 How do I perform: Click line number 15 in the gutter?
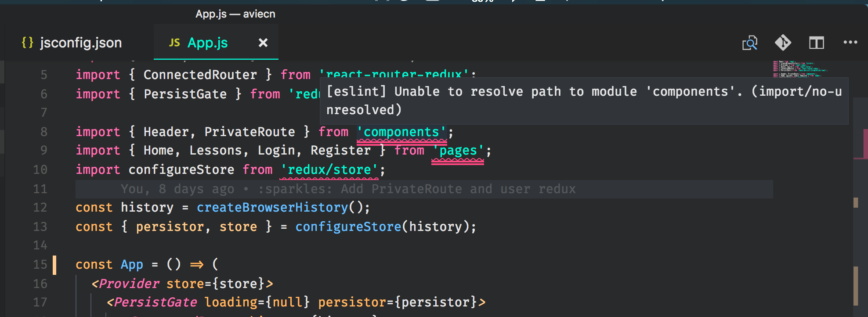(40, 264)
